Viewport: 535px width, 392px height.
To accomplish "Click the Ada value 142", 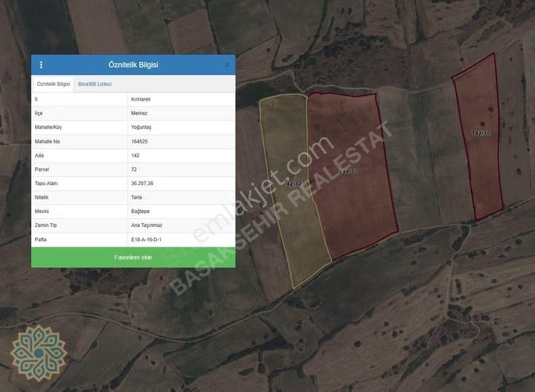I will click(135, 155).
